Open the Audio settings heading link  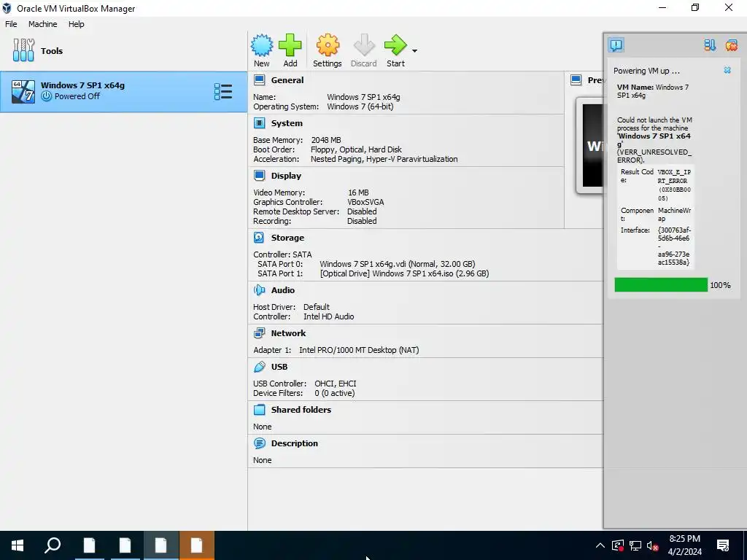283,290
